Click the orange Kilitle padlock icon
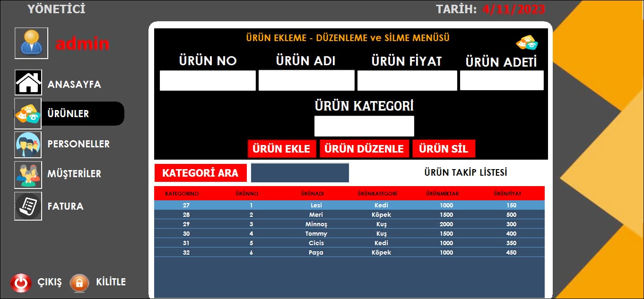This screenshot has width=644, height=299. [x=79, y=282]
